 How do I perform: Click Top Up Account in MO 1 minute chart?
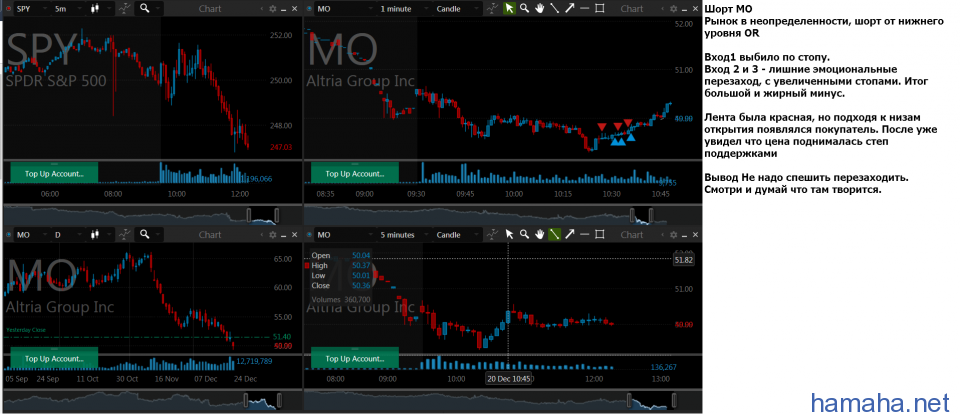[355, 173]
